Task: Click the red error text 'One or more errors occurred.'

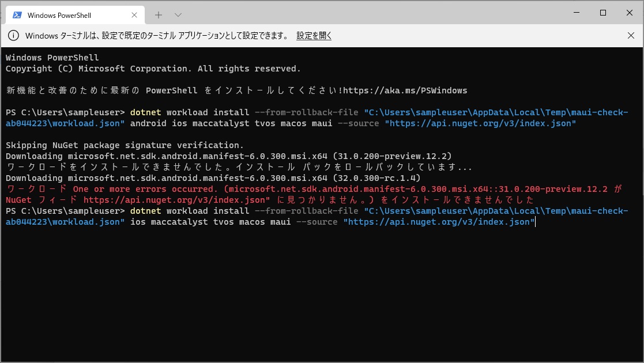Action: [x=145, y=189]
